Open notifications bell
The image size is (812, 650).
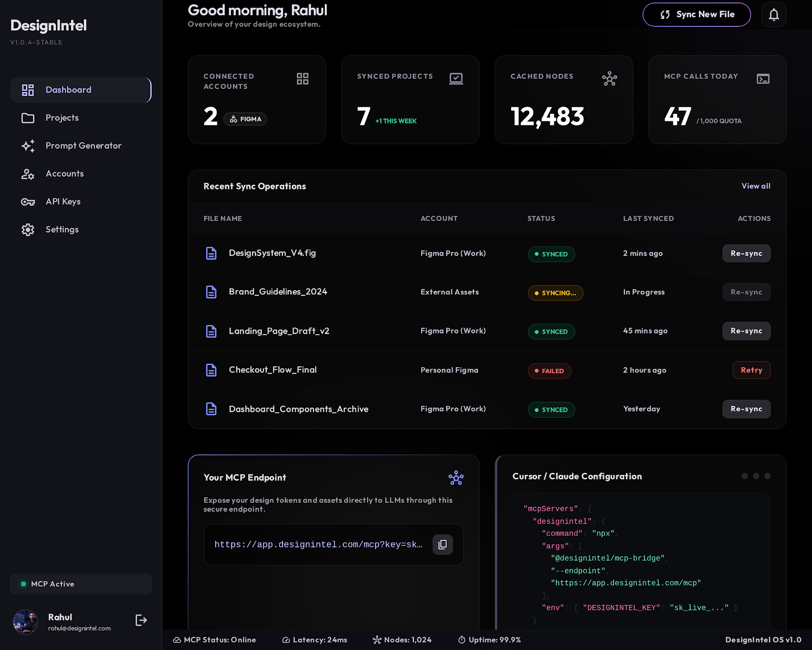774,15
